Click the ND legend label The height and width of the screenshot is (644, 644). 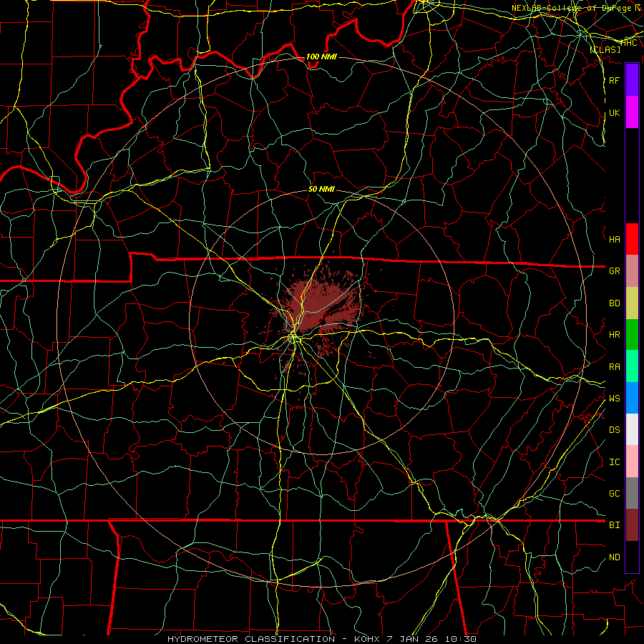(615, 557)
